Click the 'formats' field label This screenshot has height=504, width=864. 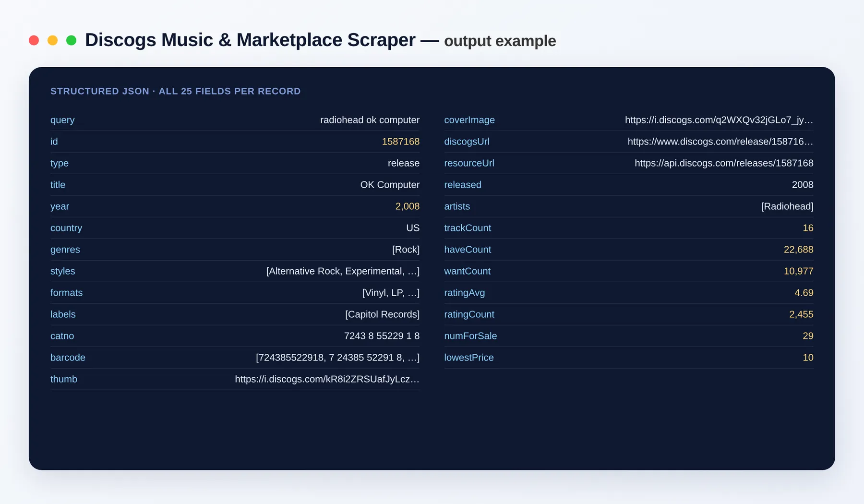tap(66, 293)
